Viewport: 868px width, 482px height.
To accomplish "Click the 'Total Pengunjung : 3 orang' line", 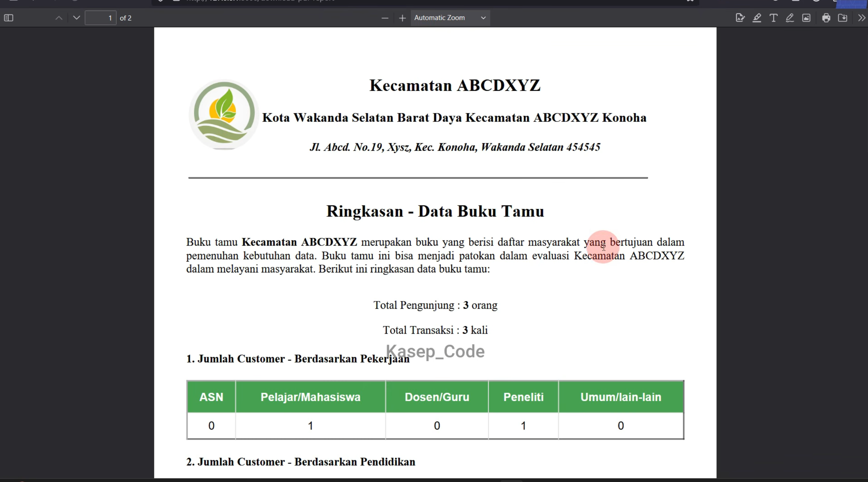I will point(435,305).
